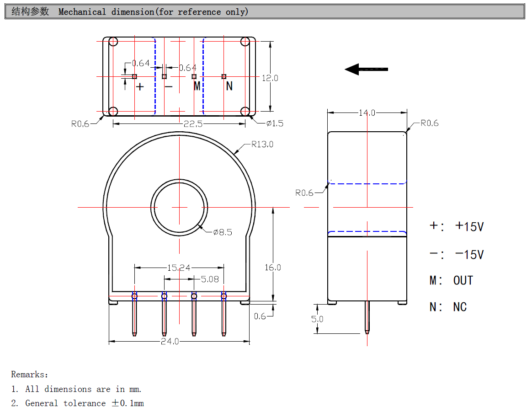Select the 24.0 overall width dimension

click(170, 342)
